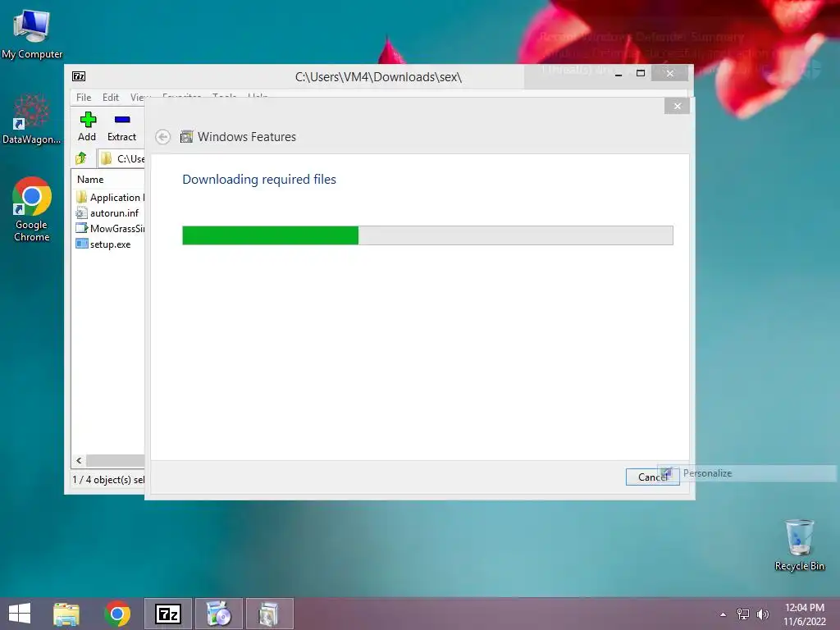Close the 7-Zip window

tap(669, 73)
